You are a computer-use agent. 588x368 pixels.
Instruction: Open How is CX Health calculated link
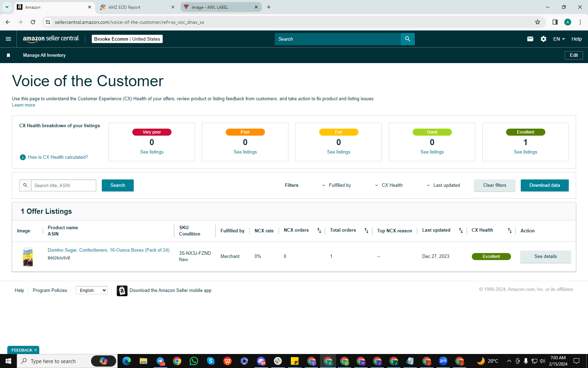tap(58, 157)
